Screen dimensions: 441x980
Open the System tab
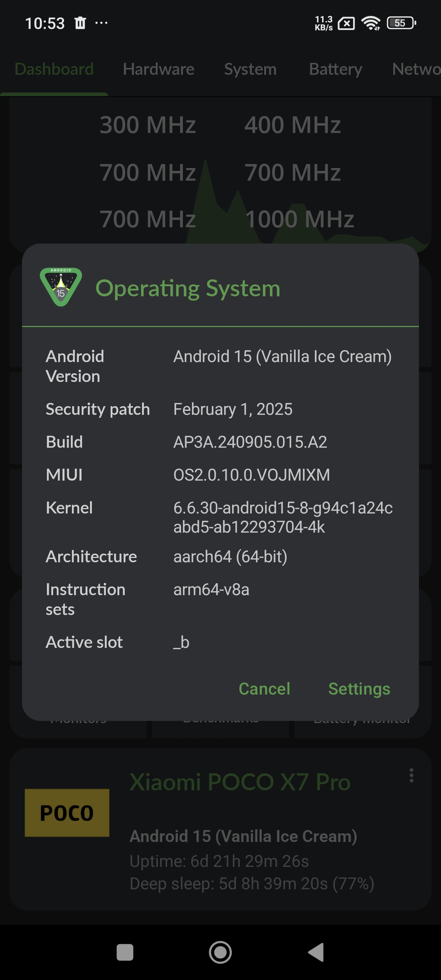(250, 69)
